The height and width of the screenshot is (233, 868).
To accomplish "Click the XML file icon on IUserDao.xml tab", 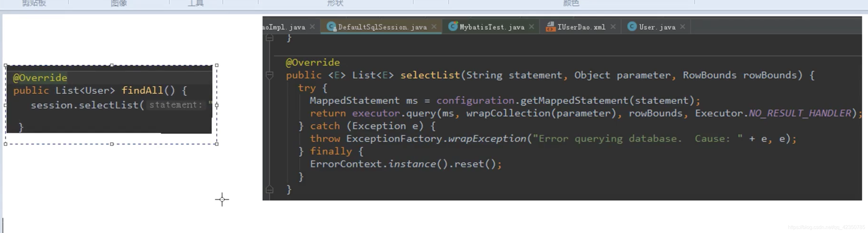I will pos(550,27).
